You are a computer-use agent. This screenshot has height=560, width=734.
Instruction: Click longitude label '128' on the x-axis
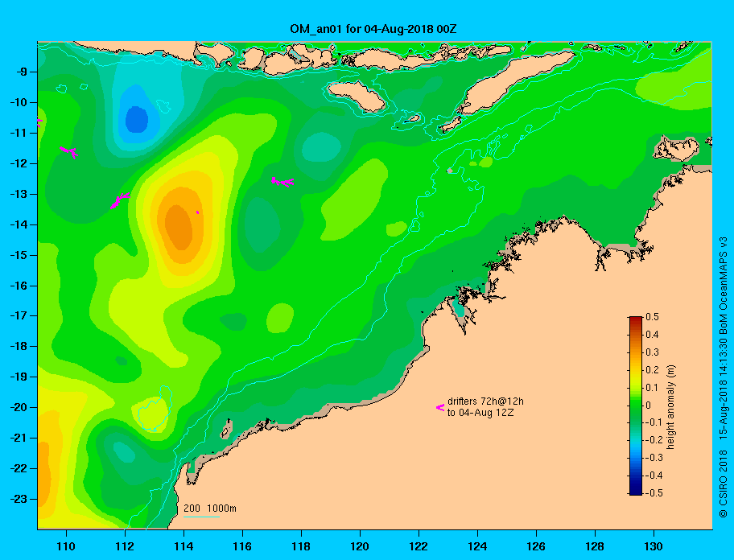tap(595, 546)
